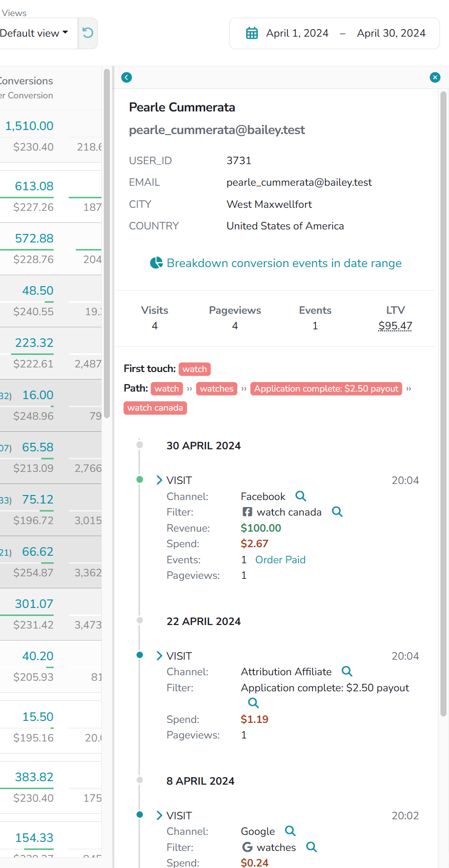Click conversions value 15.50
Viewport: 449px width, 868px height.
(38, 717)
